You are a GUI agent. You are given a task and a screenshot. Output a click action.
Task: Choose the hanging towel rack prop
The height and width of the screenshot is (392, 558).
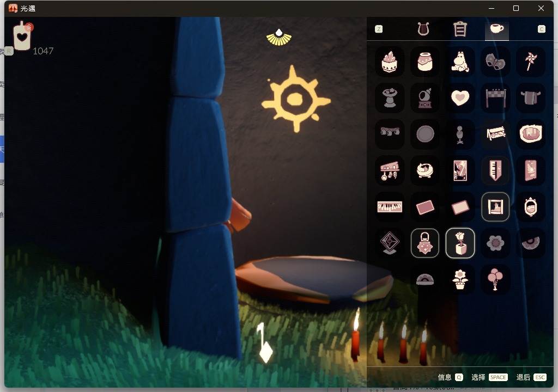(531, 97)
